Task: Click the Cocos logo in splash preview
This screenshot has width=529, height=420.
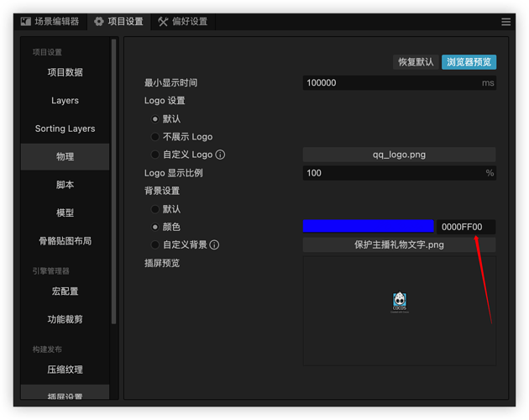Action: pos(400,302)
